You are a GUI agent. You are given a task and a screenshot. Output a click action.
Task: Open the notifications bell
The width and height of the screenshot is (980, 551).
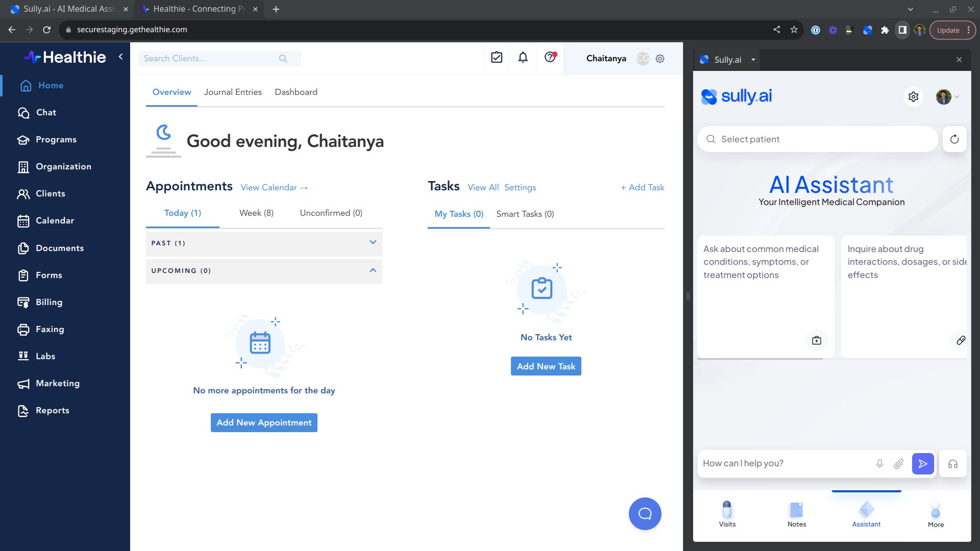[x=523, y=58]
